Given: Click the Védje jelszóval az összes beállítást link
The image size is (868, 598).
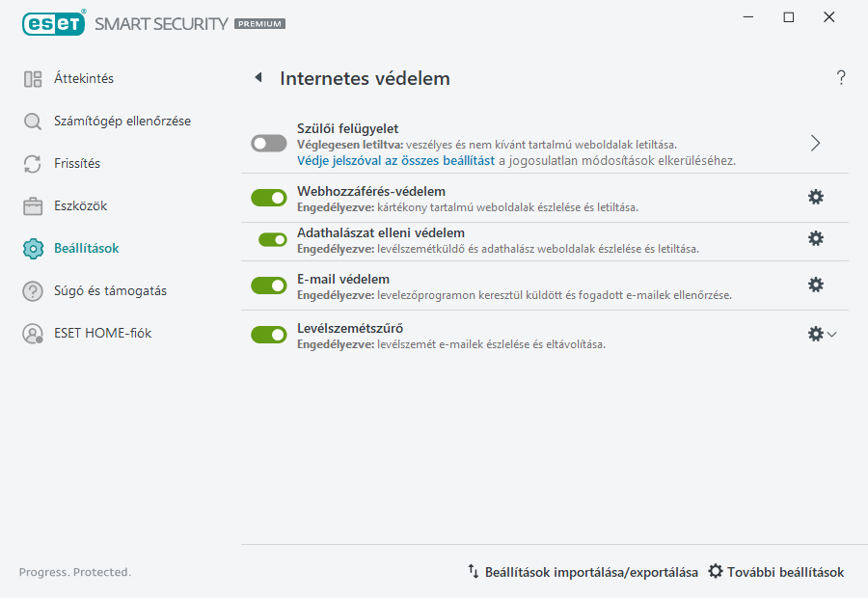Looking at the screenshot, I should (x=398, y=162).
